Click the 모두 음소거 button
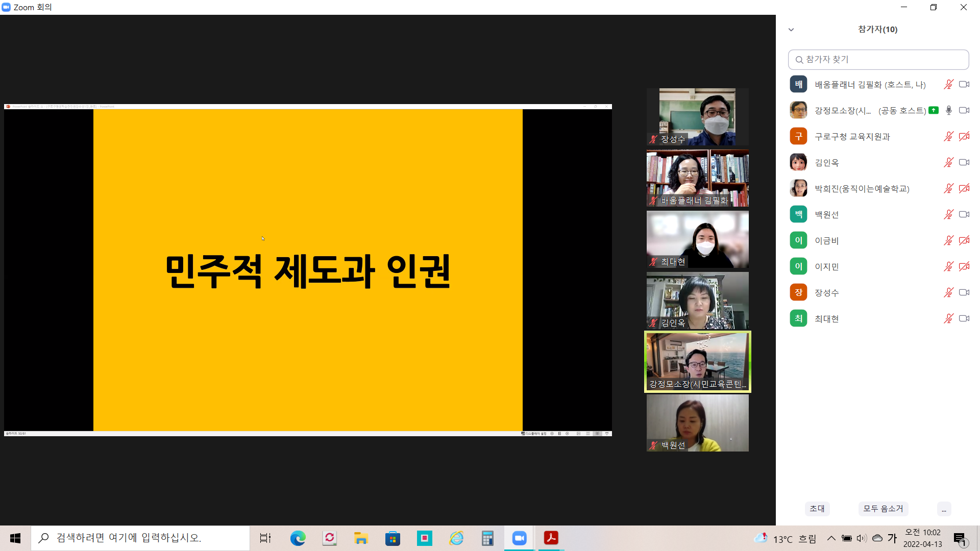The height and width of the screenshot is (551, 980). point(883,509)
